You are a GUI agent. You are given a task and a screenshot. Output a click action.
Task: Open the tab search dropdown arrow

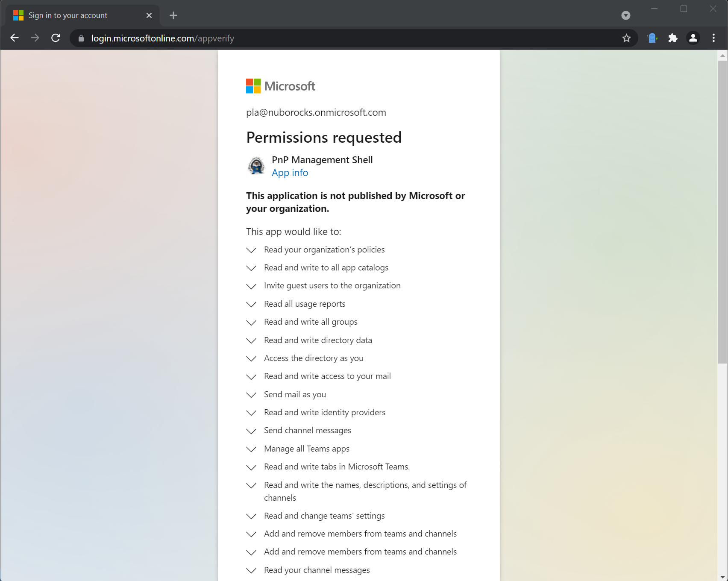tap(626, 15)
